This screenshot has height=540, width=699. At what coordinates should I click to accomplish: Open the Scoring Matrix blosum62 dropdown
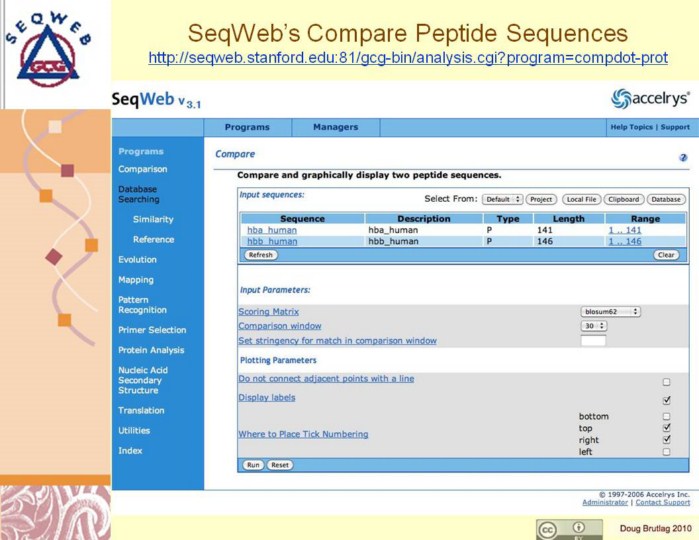[x=610, y=312]
